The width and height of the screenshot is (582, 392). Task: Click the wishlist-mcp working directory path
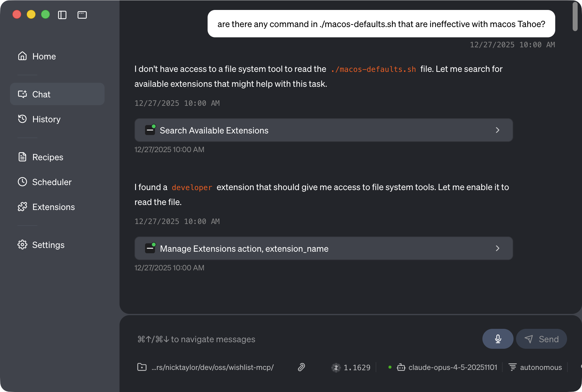[x=213, y=367]
